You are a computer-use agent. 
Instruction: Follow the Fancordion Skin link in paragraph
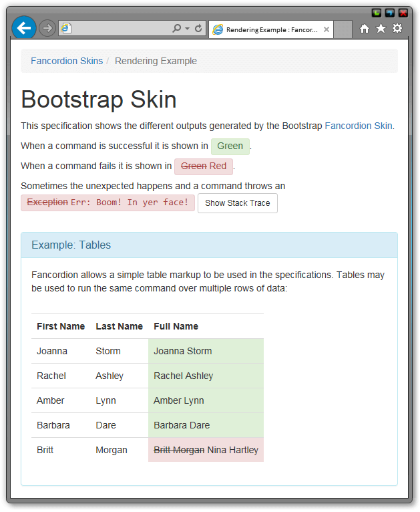click(359, 126)
